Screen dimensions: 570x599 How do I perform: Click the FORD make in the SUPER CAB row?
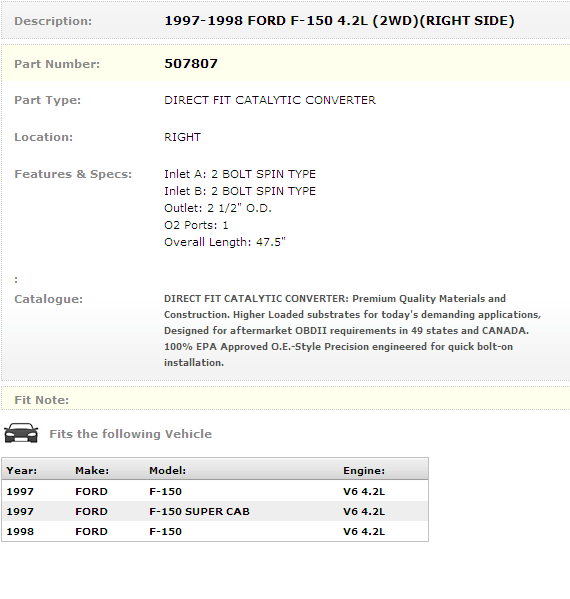click(91, 512)
